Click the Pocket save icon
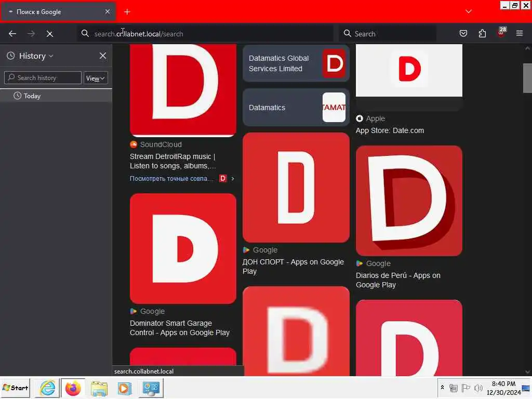Viewport: 532px width, 399px height. click(x=463, y=33)
